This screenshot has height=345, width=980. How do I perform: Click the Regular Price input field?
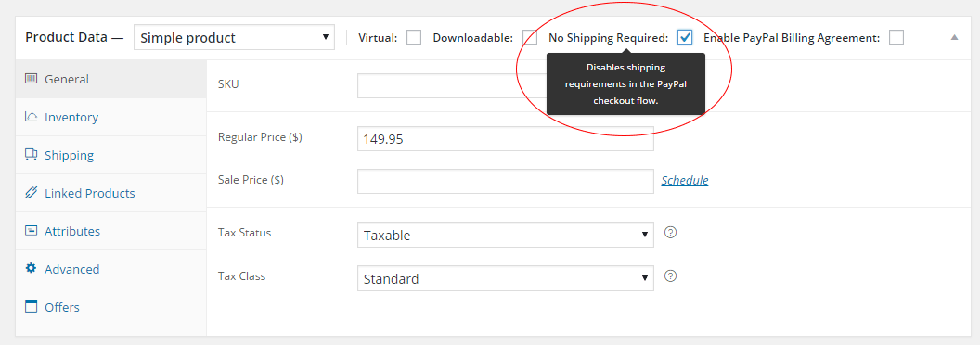[x=506, y=139]
